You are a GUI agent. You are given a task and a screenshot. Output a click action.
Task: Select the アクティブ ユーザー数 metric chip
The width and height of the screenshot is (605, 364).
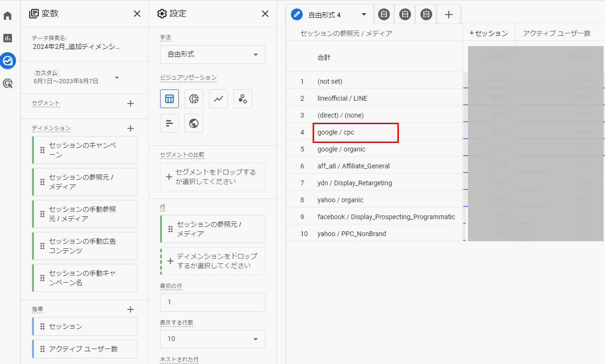(85, 349)
